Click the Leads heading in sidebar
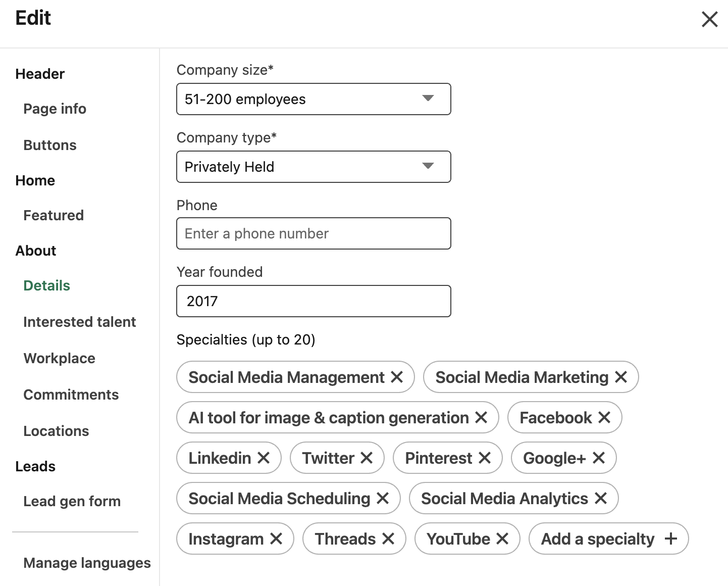 pyautogui.click(x=35, y=466)
